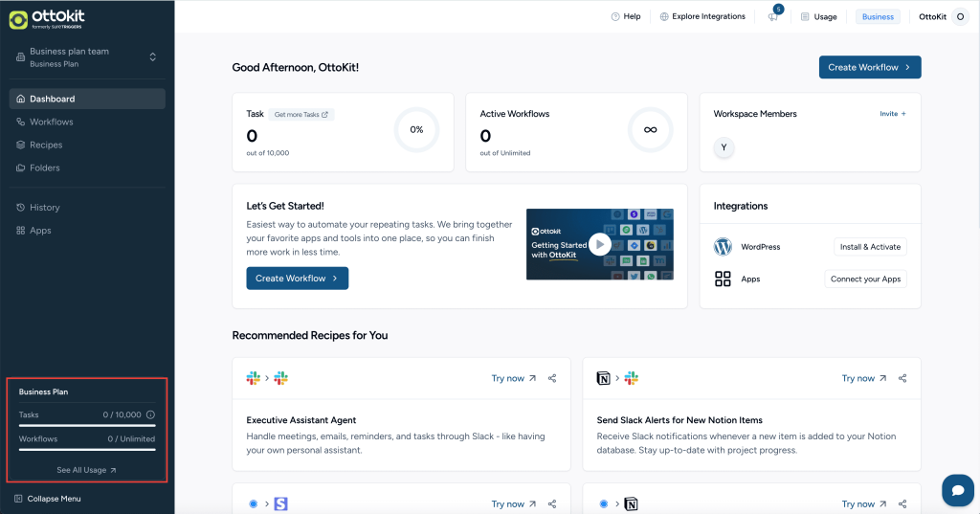This screenshot has height=514, width=980.
Task: Click the workspace member avatar Y
Action: click(x=724, y=148)
